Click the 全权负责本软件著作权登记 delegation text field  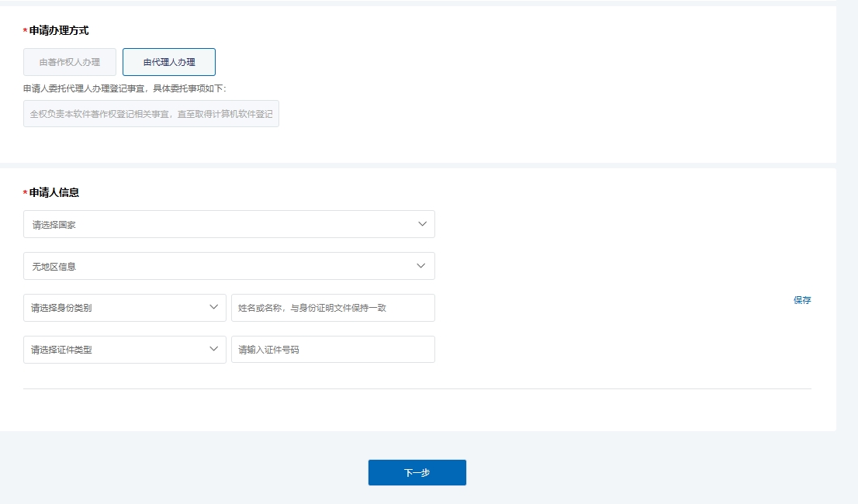tap(151, 114)
